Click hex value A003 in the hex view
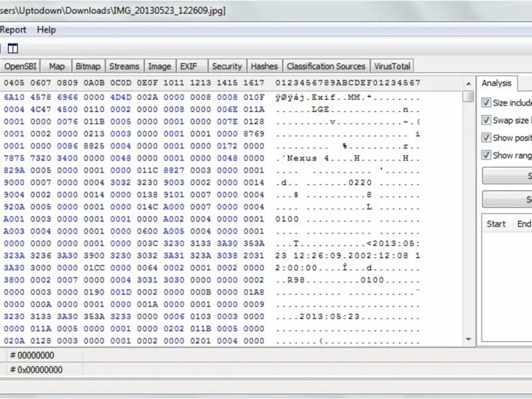This screenshot has height=399, width=532. (14, 231)
